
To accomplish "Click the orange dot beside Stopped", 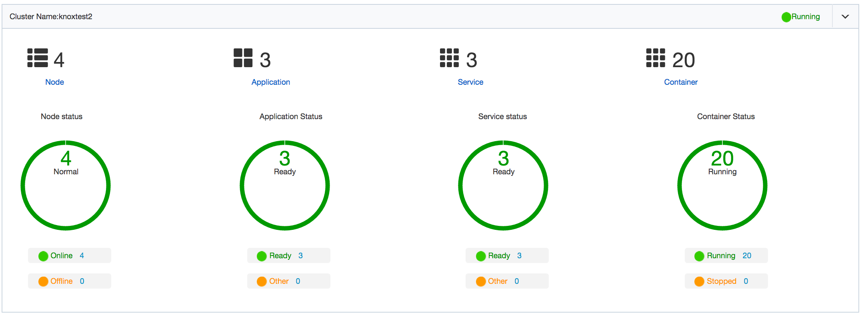I will click(x=699, y=281).
